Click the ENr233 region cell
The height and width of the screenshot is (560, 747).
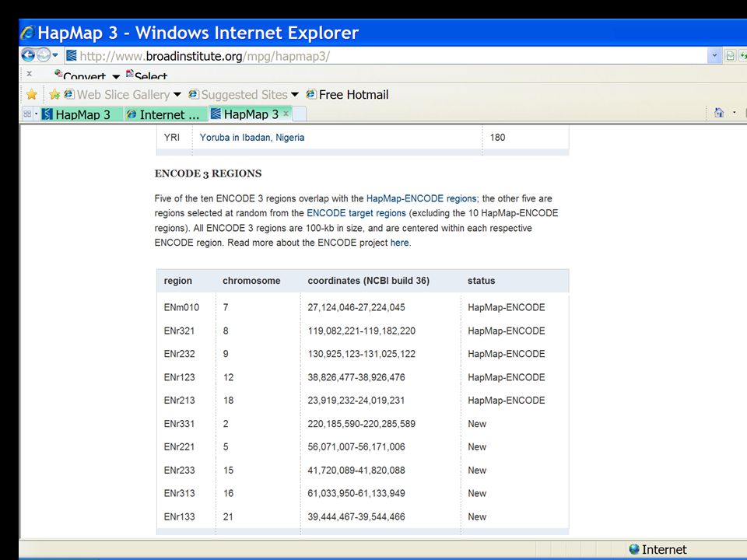pos(179,471)
